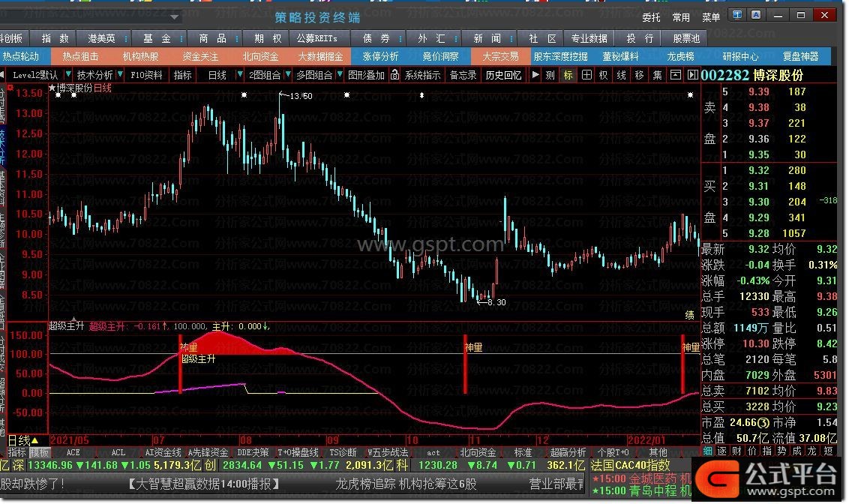Select the DDE决策 indicator tab

253,452
